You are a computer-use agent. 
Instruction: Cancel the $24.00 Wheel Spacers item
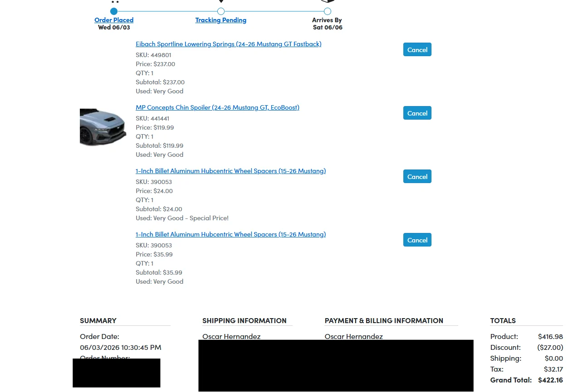pyautogui.click(x=417, y=176)
